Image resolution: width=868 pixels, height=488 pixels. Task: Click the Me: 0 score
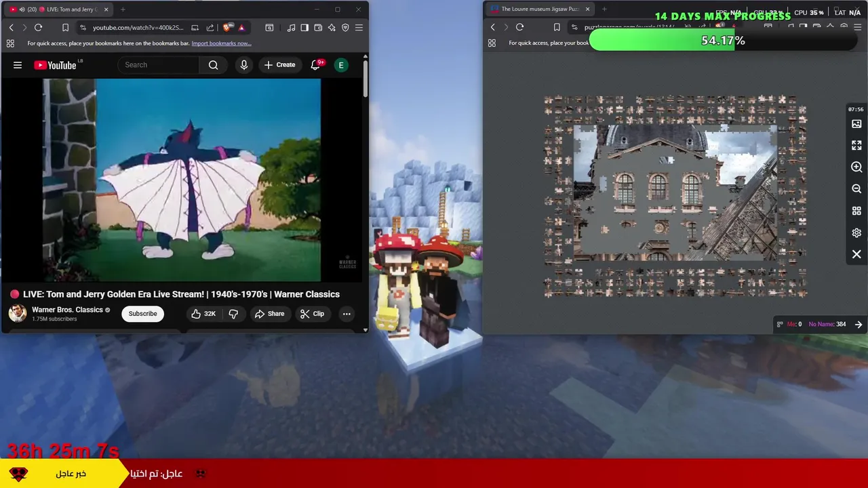pyautogui.click(x=794, y=324)
